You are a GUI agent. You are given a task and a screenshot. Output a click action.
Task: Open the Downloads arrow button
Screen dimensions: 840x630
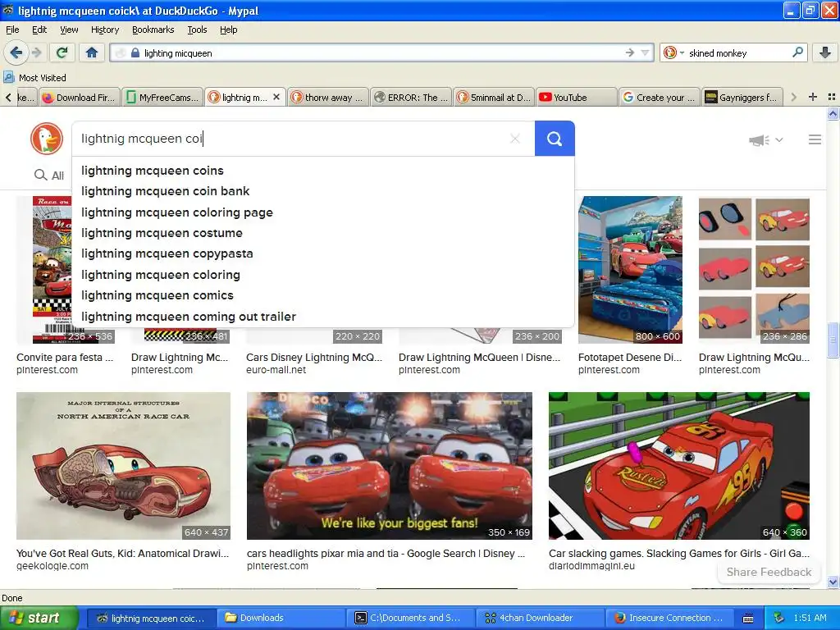(825, 52)
